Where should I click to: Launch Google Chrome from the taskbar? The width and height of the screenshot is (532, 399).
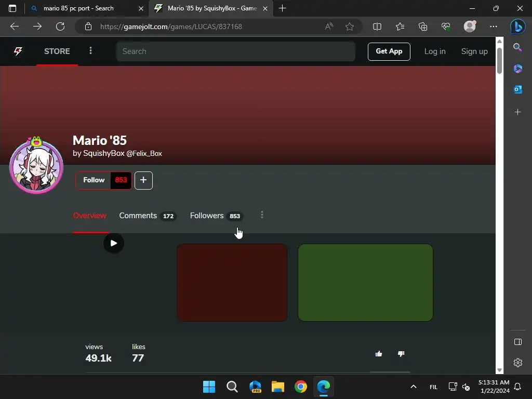tap(301, 387)
